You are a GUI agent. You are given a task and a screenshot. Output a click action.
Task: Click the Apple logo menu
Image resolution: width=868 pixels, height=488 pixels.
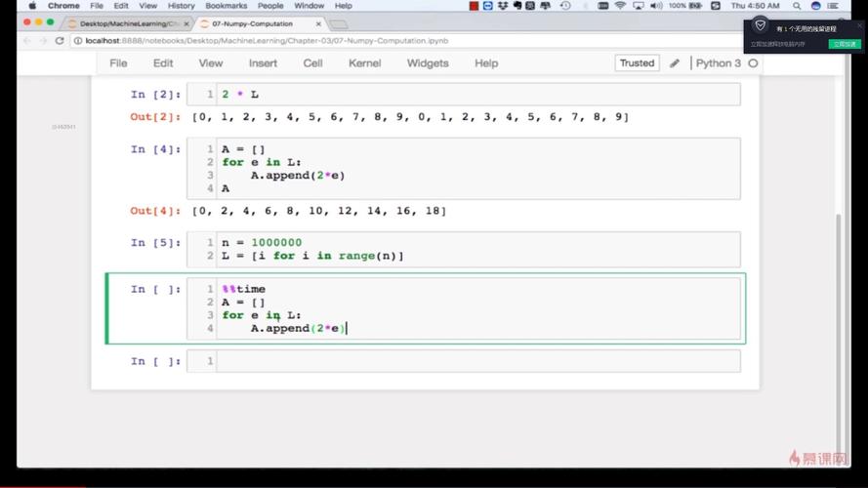pos(31,6)
